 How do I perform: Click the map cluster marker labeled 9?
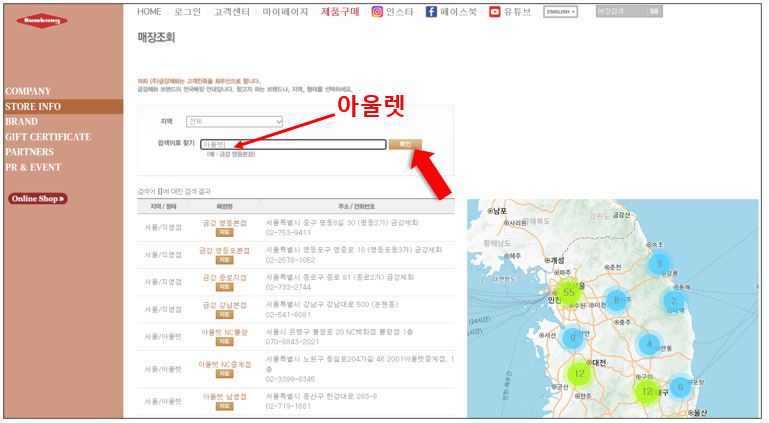click(x=572, y=337)
